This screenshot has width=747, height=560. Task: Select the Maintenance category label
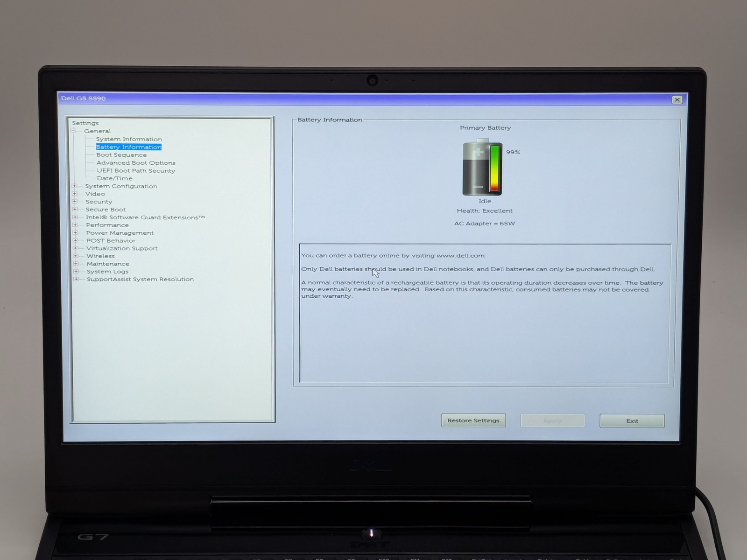click(x=108, y=264)
